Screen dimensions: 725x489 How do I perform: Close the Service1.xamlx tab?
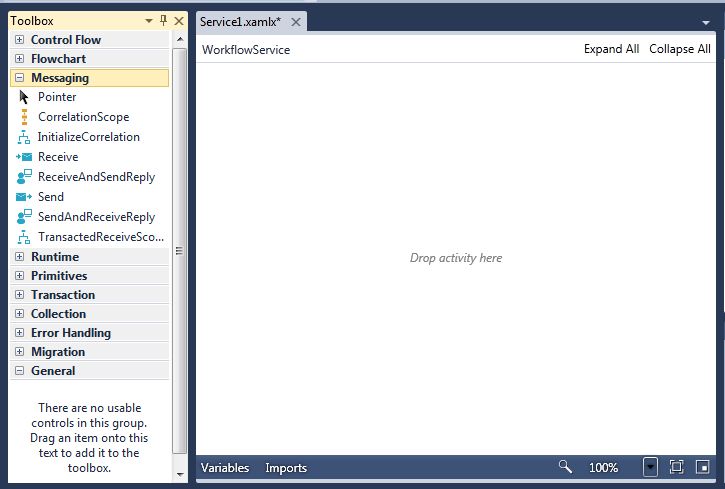296,22
